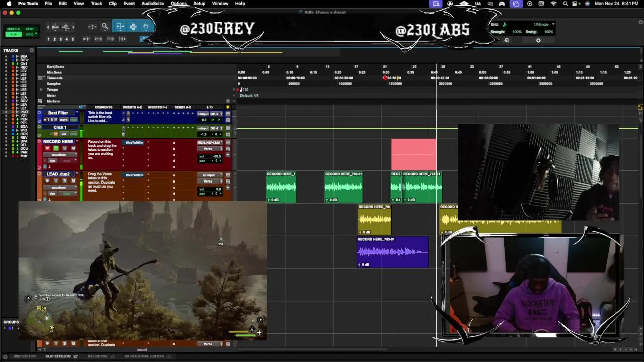644x362 pixels.
Task: Select the Zoomer magnifier tool
Action: point(105,27)
